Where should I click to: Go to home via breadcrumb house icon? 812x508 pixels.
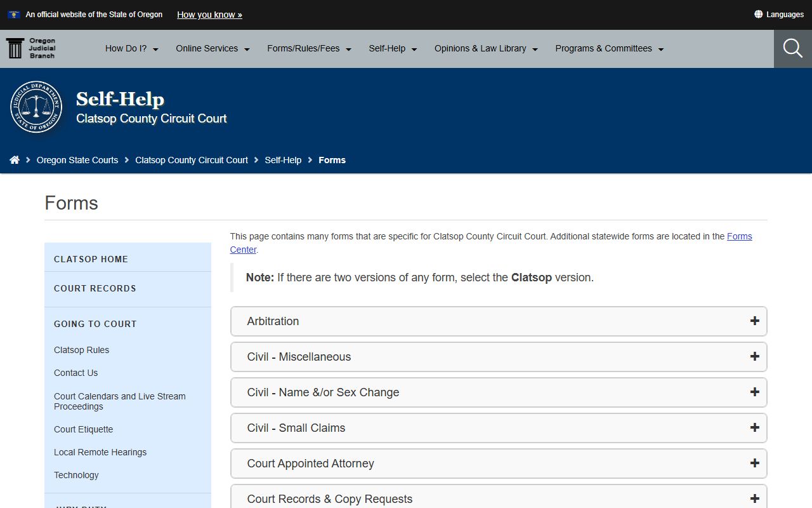15,160
